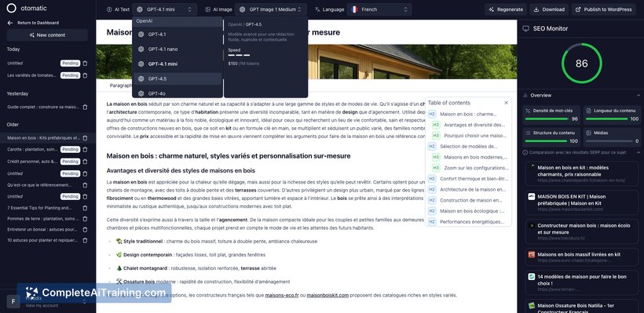Click the Longueur du contenu progress bar
The height and width of the screenshot is (313, 644).
(x=606, y=119)
